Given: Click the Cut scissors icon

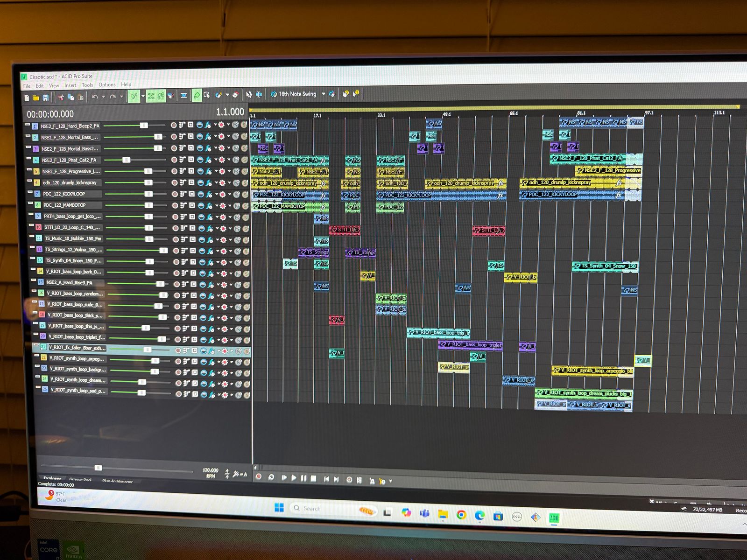Looking at the screenshot, I should click(x=61, y=97).
